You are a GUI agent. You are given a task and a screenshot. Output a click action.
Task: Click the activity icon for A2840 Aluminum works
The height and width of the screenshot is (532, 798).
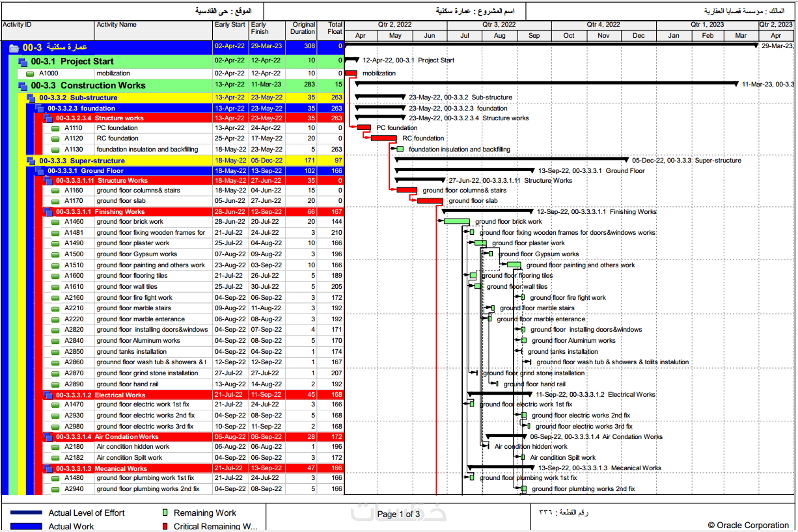point(55,341)
